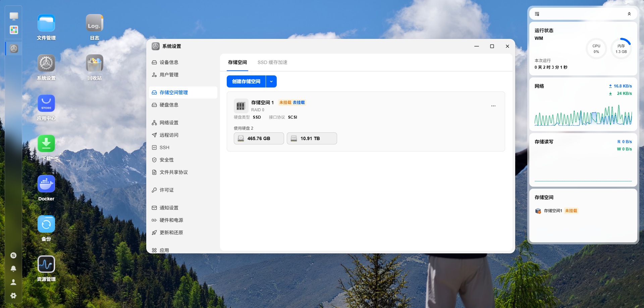Open 设备信息 in sidebar
Viewport: 644px width, 308px height.
[x=183, y=62]
